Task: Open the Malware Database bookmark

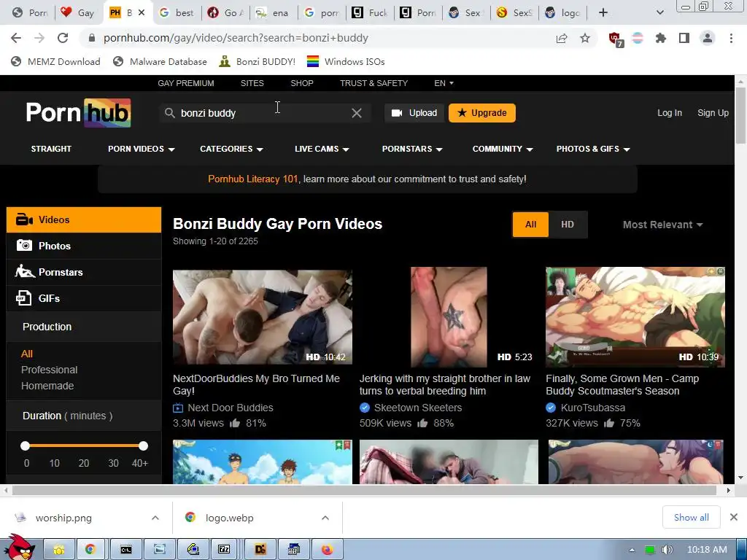Action: click(x=160, y=61)
